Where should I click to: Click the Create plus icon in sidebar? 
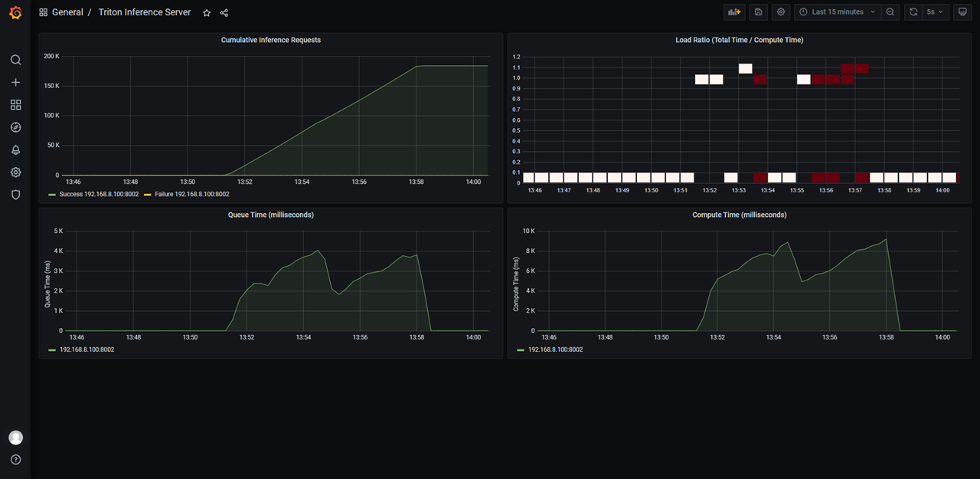click(x=15, y=82)
